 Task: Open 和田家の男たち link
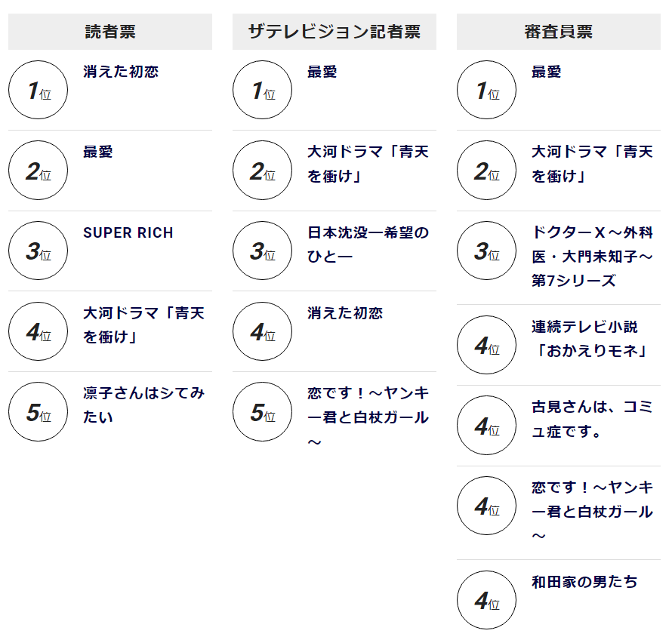pos(584,582)
